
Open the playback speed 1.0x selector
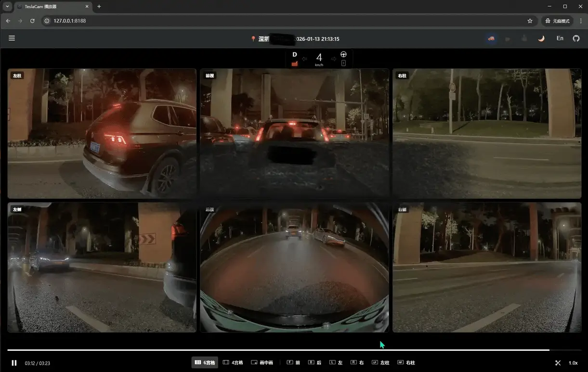[573, 363]
